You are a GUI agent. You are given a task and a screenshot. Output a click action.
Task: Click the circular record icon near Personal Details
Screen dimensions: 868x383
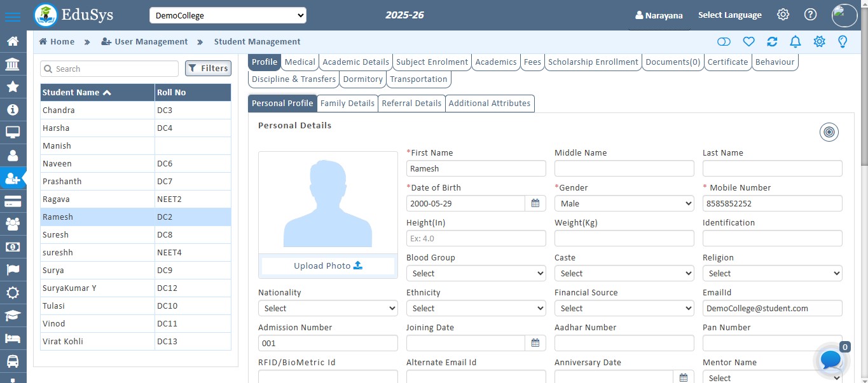coord(829,132)
